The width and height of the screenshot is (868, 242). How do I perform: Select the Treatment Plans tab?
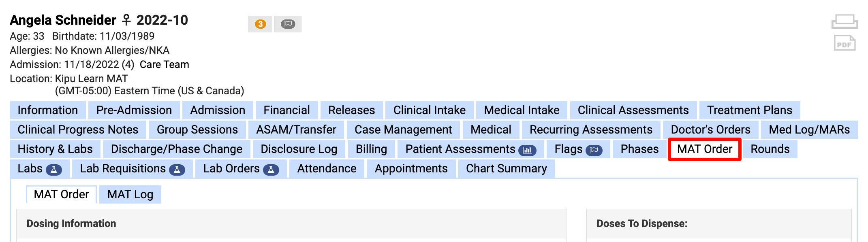pos(749,110)
